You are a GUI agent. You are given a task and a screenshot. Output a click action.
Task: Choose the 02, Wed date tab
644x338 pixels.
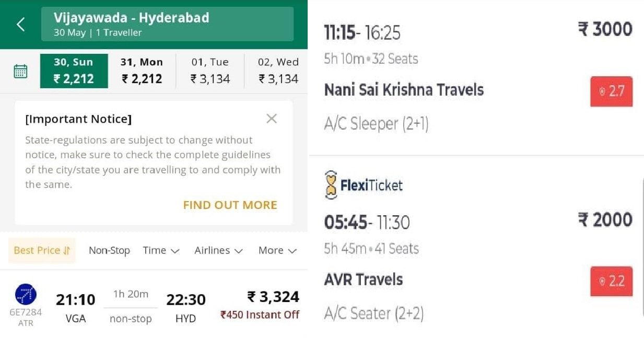(x=278, y=71)
